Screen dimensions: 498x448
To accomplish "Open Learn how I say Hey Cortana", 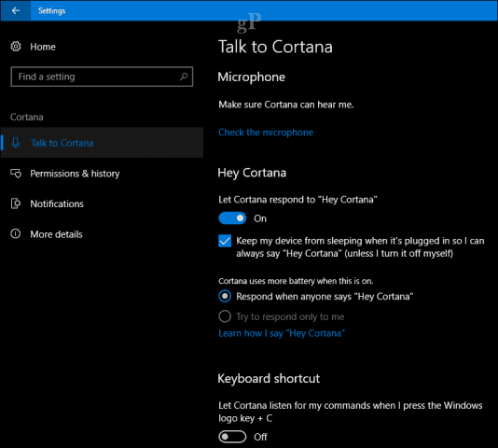I will pyautogui.click(x=282, y=333).
